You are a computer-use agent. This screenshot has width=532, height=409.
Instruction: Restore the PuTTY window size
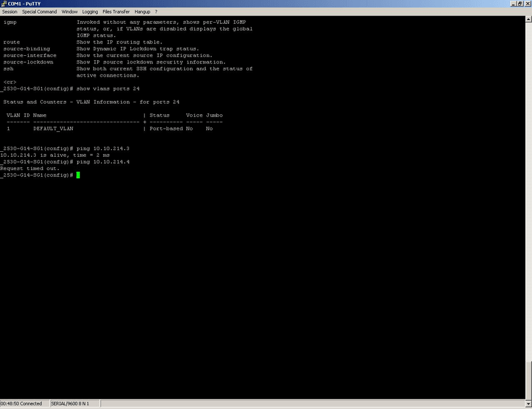pos(520,3)
